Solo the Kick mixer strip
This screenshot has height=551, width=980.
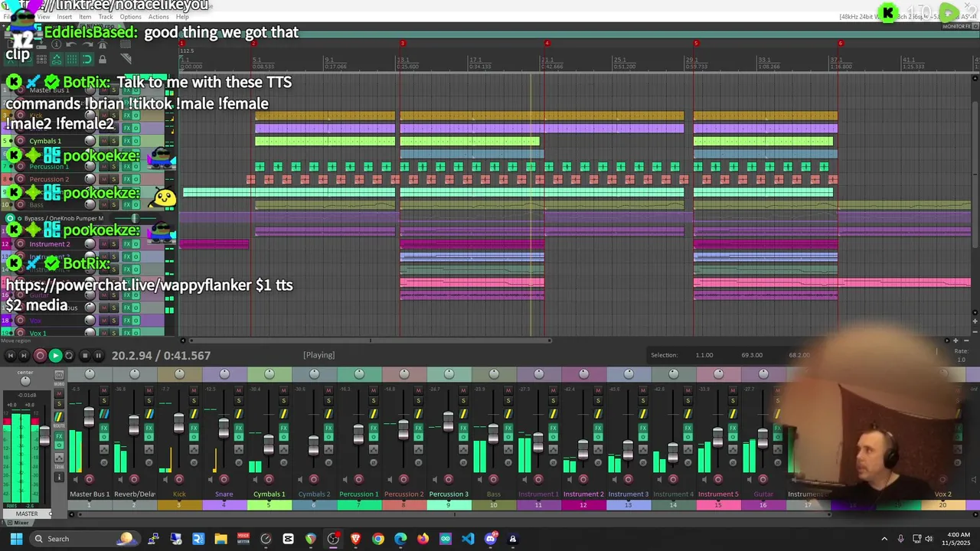194,400
